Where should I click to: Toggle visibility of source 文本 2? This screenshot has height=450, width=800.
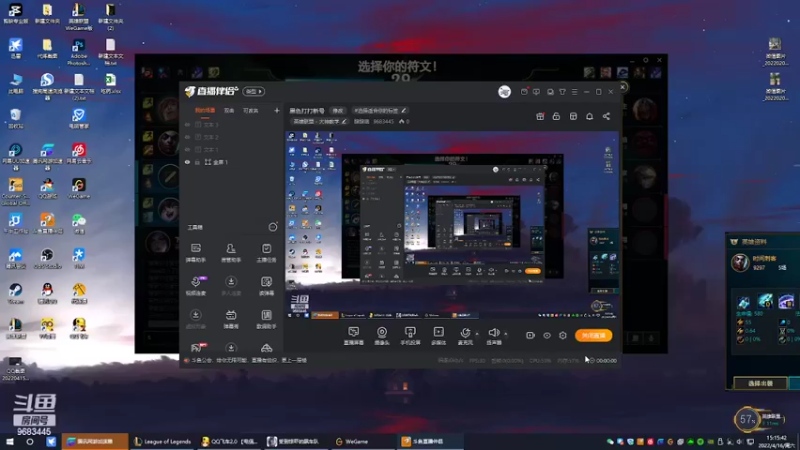pos(187,137)
